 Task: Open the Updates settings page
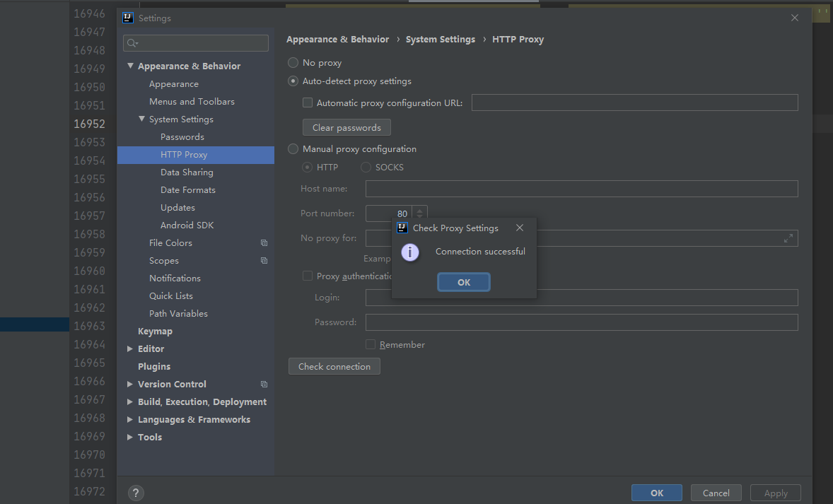pos(177,208)
